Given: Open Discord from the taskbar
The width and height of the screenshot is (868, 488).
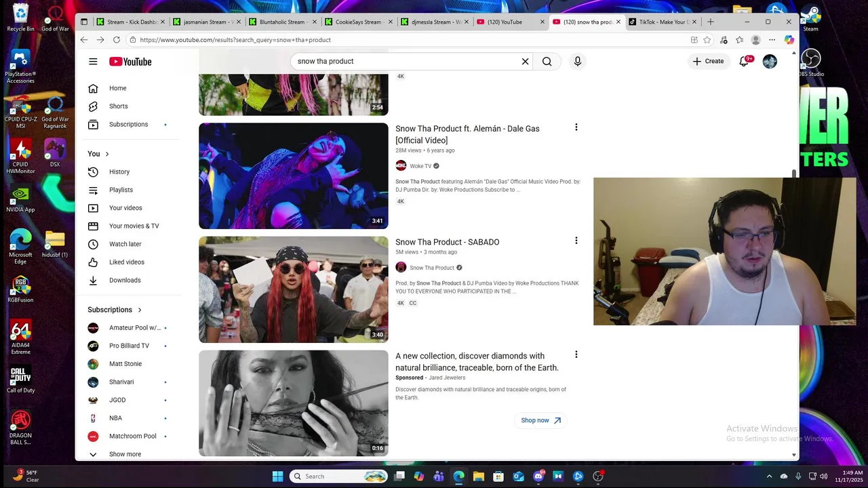Looking at the screenshot, I should (x=538, y=476).
